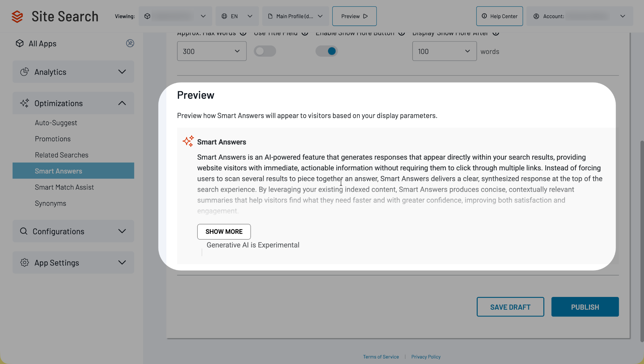Click the user icon beside Account
The height and width of the screenshot is (364, 644).
pyautogui.click(x=536, y=16)
